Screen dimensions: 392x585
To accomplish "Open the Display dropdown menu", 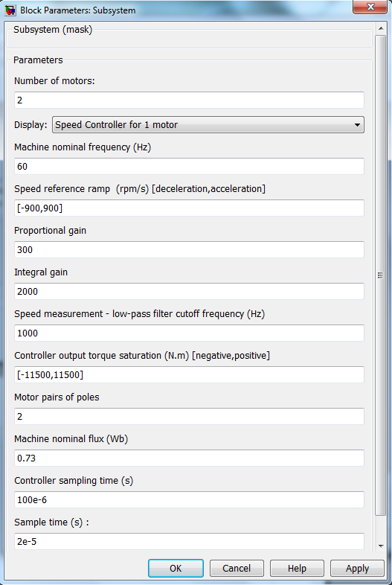I will click(x=208, y=124).
